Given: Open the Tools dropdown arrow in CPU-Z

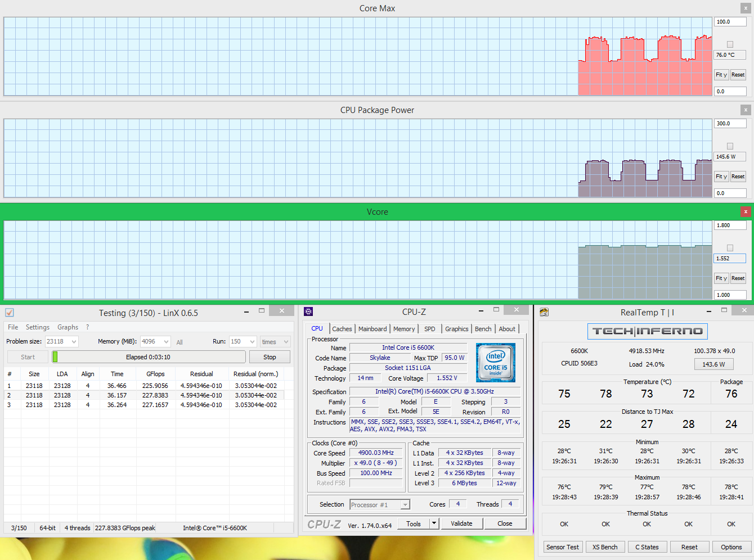Looking at the screenshot, I should coord(434,523).
